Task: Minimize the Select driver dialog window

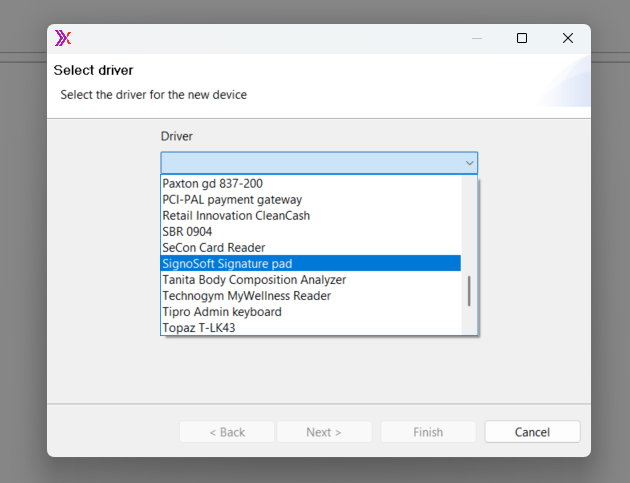Action: coord(476,38)
